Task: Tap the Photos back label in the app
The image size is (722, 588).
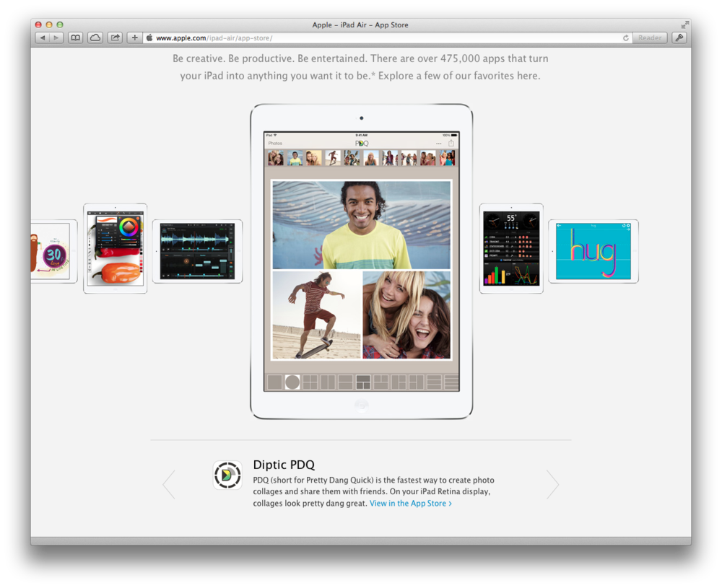Action: (275, 144)
